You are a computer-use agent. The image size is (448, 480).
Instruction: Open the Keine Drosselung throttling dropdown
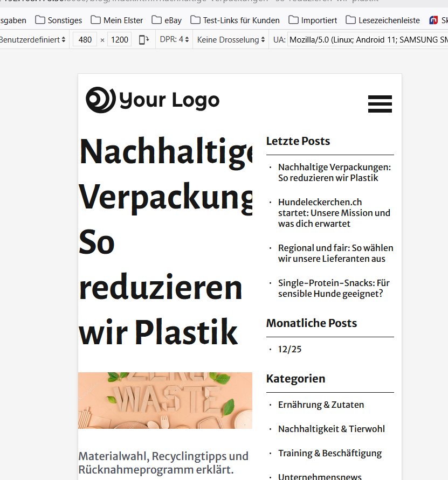231,40
